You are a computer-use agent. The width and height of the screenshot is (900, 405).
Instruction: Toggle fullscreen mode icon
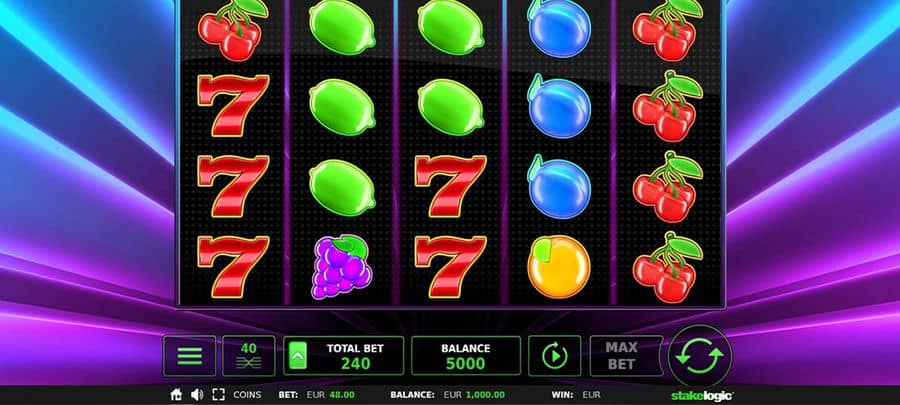pyautogui.click(x=218, y=395)
